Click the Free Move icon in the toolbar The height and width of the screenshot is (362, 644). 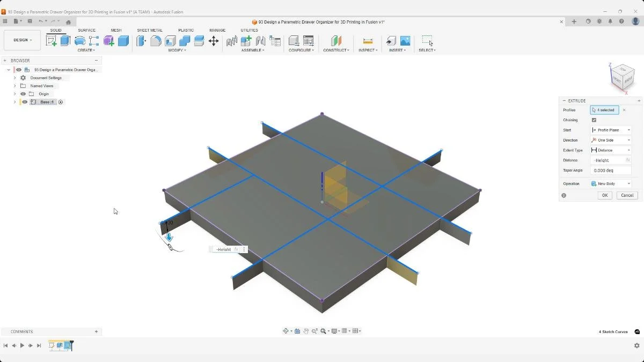pyautogui.click(x=214, y=41)
